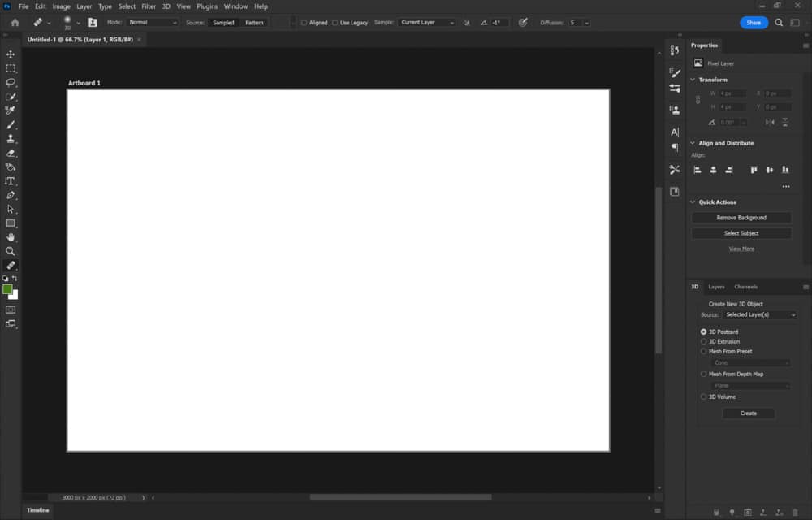Select Mesh From Preset radio option

703,351
